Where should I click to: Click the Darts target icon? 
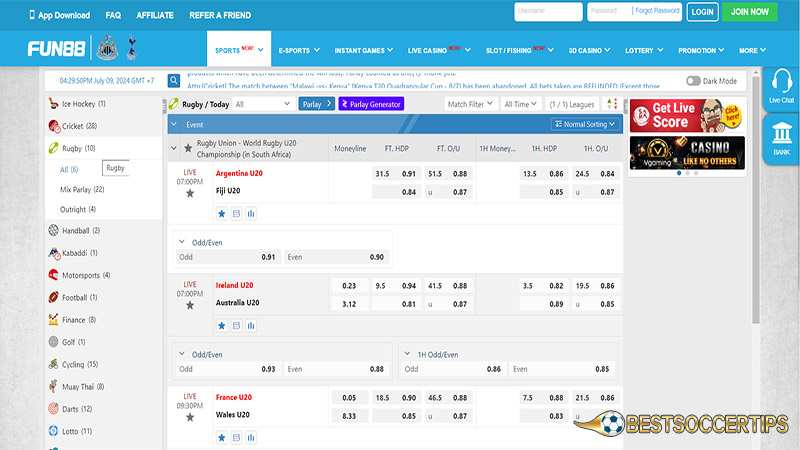click(54, 409)
